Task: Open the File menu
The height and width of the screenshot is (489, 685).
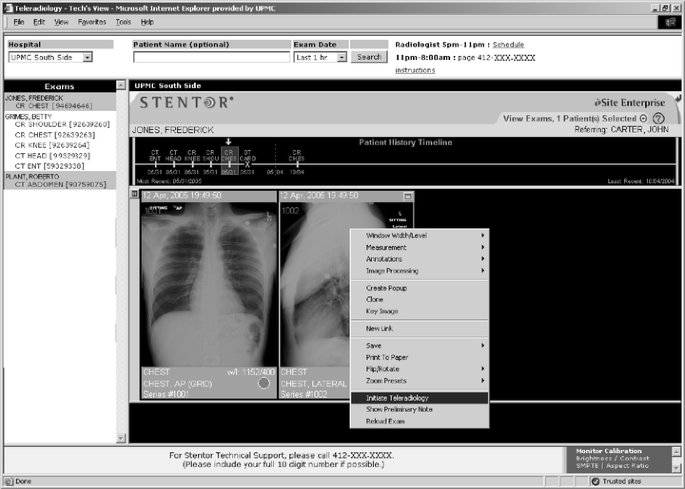Action: [19, 22]
